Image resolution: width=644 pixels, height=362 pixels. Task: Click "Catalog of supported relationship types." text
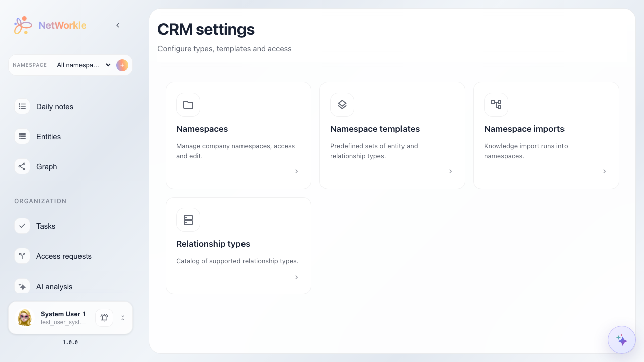tap(237, 261)
